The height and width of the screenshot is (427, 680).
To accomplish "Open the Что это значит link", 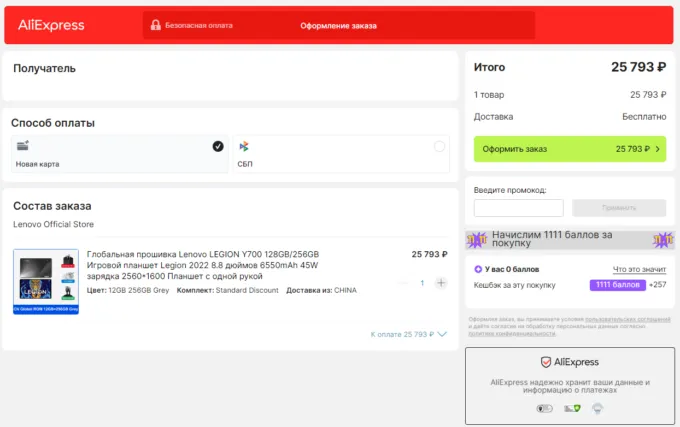I will coord(639,269).
